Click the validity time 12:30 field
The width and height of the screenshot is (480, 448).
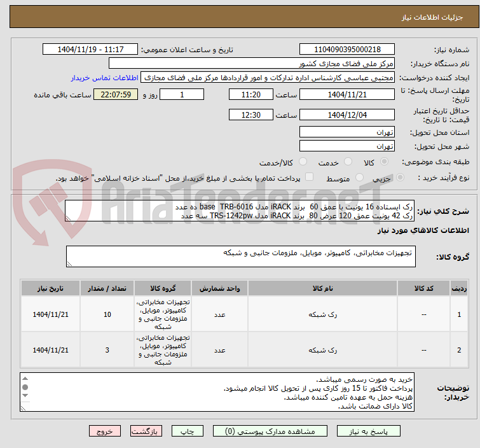tap(250, 115)
